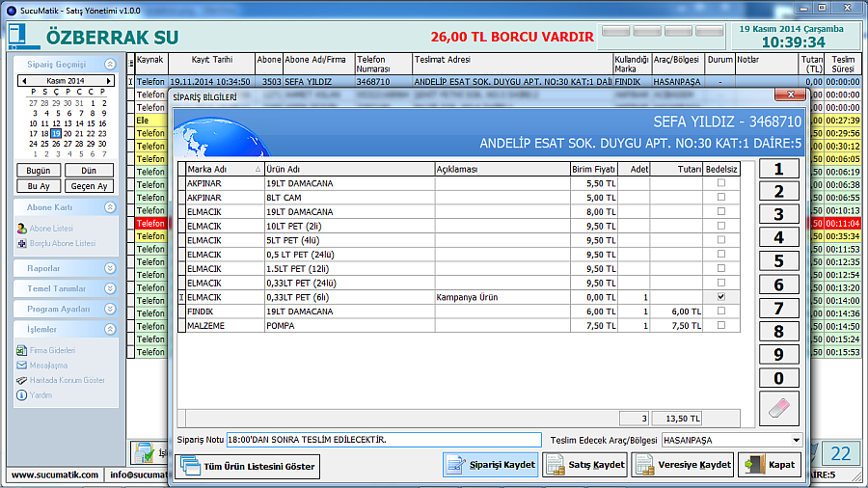Image resolution: width=868 pixels, height=488 pixels.
Task: Click Bu Ay button
Action: 39,186
